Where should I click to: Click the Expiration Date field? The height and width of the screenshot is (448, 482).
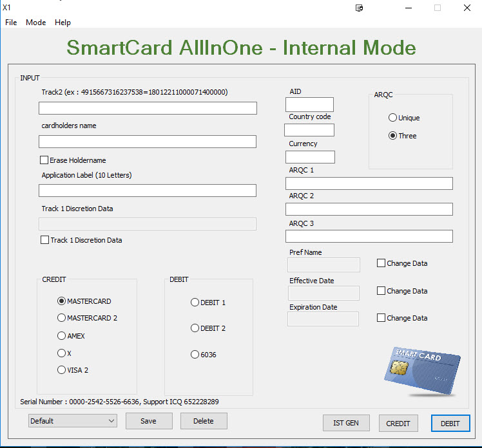(323, 319)
